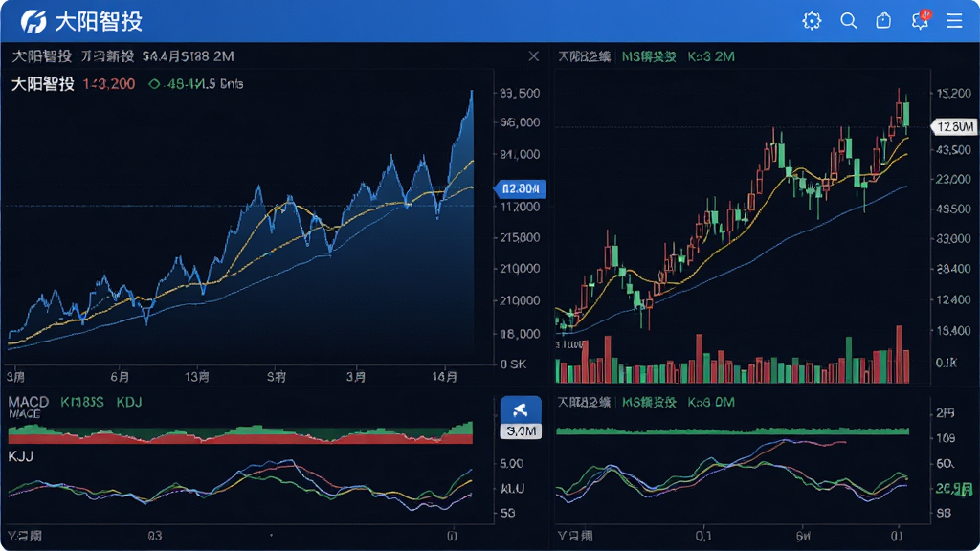Click the 14月 date label on left chart
This screenshot has width=980, height=551.
tap(444, 377)
